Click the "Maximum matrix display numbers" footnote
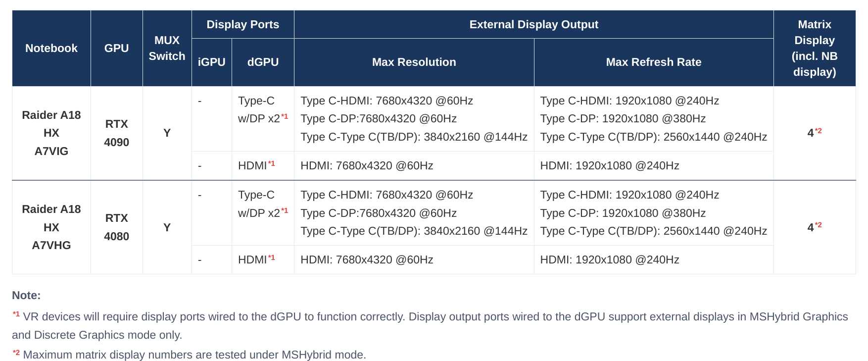This screenshot has height=361, width=868. pos(189,355)
